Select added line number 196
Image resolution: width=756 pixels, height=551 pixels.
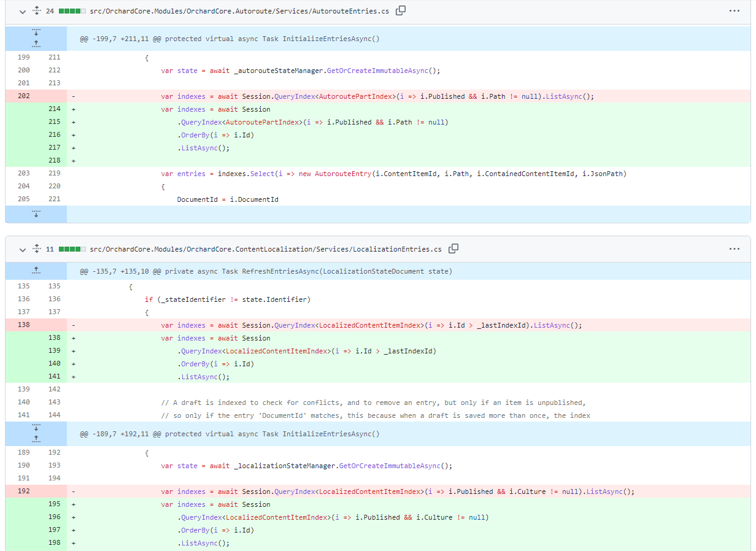click(x=54, y=517)
